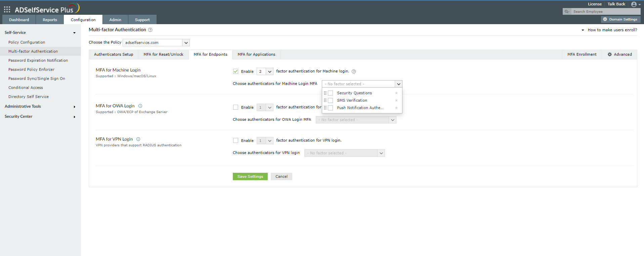644x256 pixels.
Task: Open the user account avatar menu
Action: [636, 4]
